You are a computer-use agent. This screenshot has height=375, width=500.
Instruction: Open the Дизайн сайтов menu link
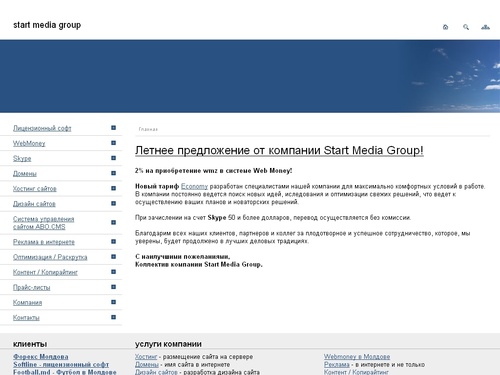(34, 204)
